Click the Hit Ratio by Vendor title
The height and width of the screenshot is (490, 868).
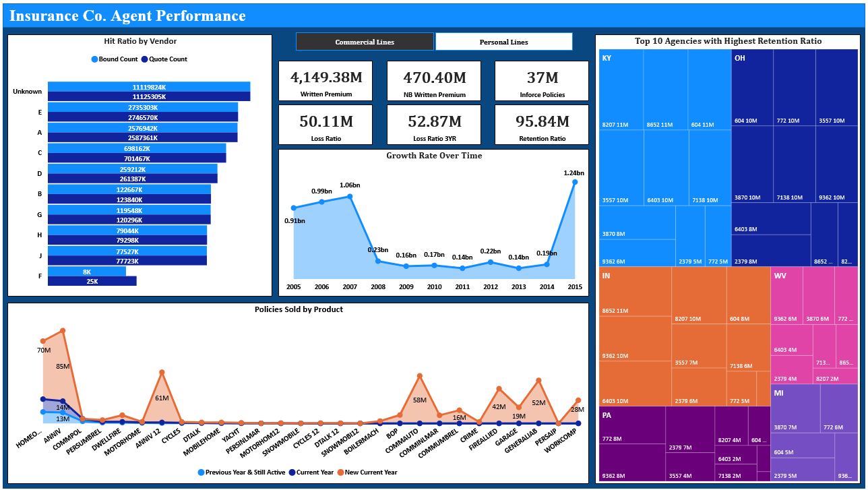pyautogui.click(x=140, y=41)
